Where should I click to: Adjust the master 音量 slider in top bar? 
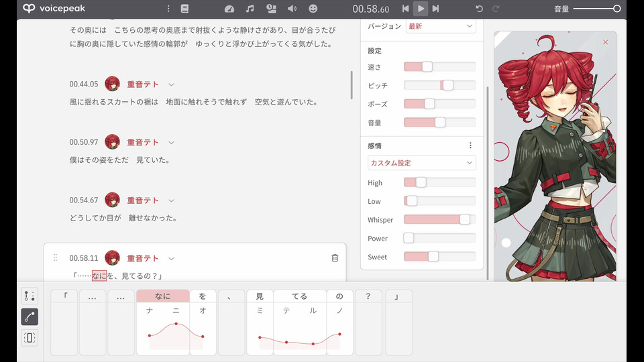pos(597,9)
